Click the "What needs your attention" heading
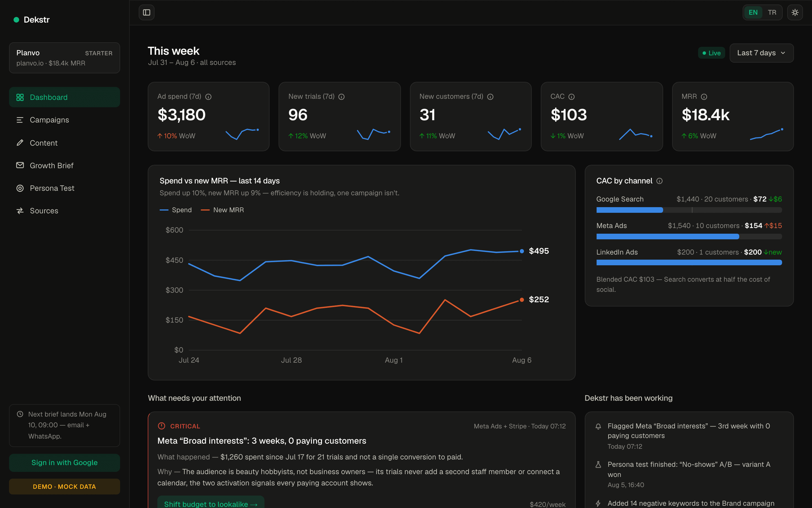Viewport: 812px width, 508px height. coord(194,398)
